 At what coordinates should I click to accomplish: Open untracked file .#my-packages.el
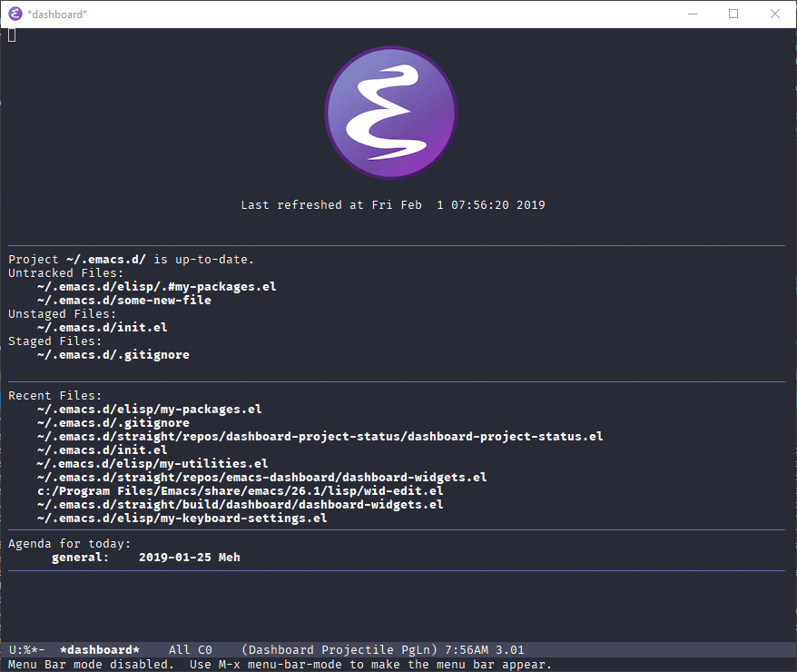coord(156,287)
